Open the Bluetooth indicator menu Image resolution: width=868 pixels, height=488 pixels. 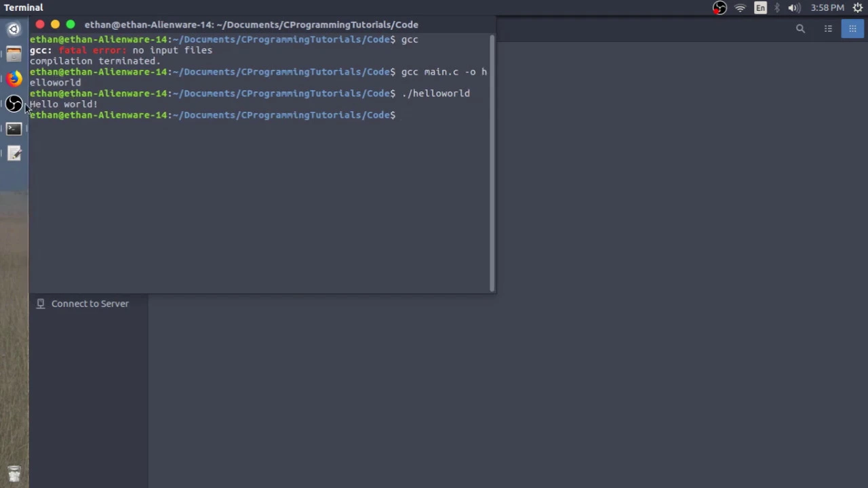(x=777, y=8)
